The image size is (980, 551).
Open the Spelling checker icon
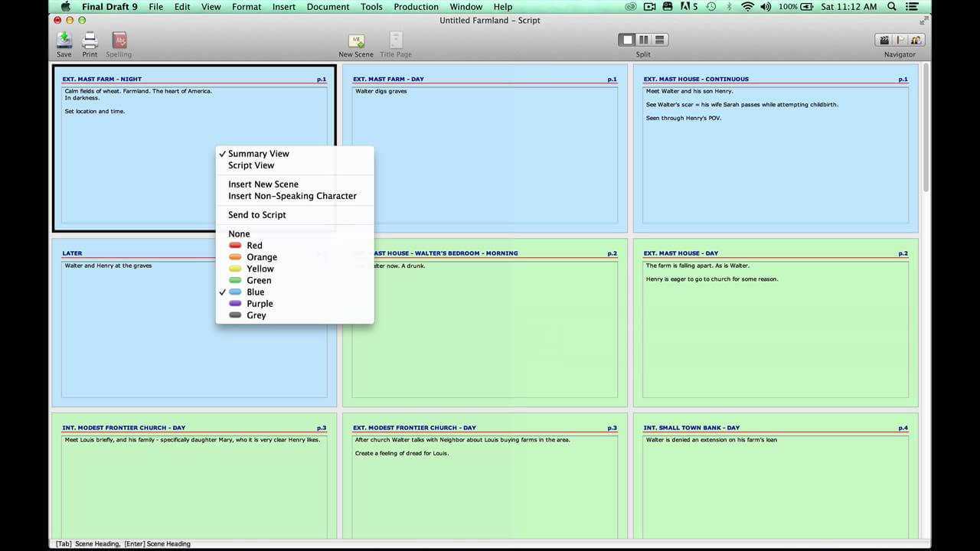(119, 40)
